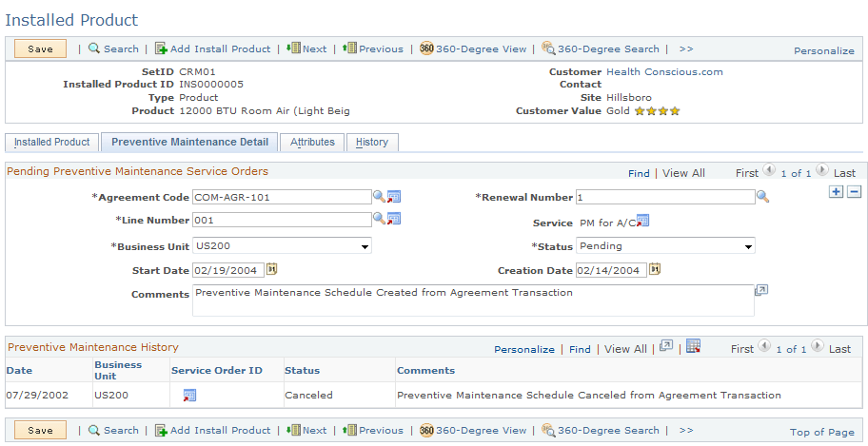
Task: Click the Renewal Number input field
Action: pyautogui.click(x=665, y=197)
